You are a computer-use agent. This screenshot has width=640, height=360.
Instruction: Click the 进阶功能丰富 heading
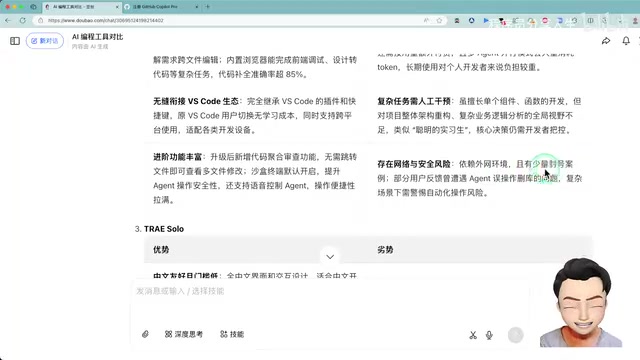click(178, 157)
